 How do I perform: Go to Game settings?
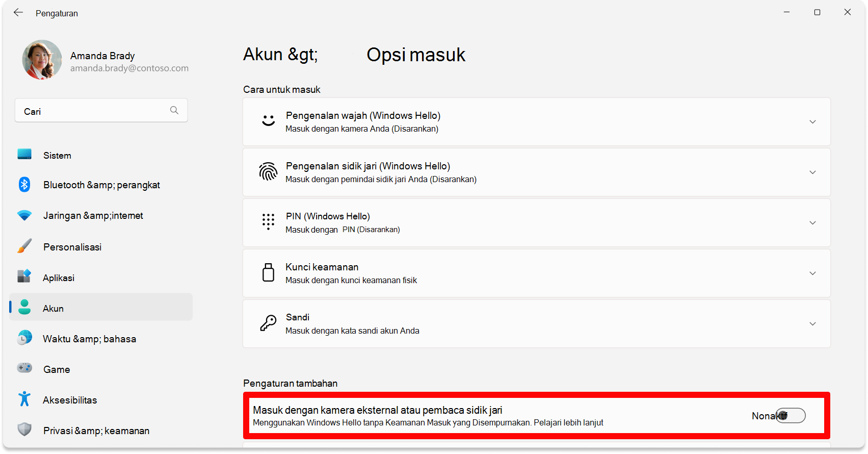click(x=101, y=369)
